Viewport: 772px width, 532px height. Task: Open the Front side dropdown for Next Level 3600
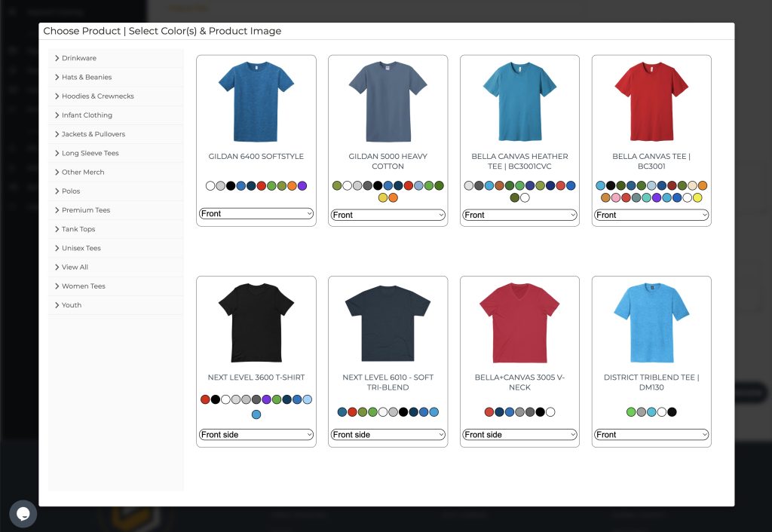pyautogui.click(x=256, y=435)
